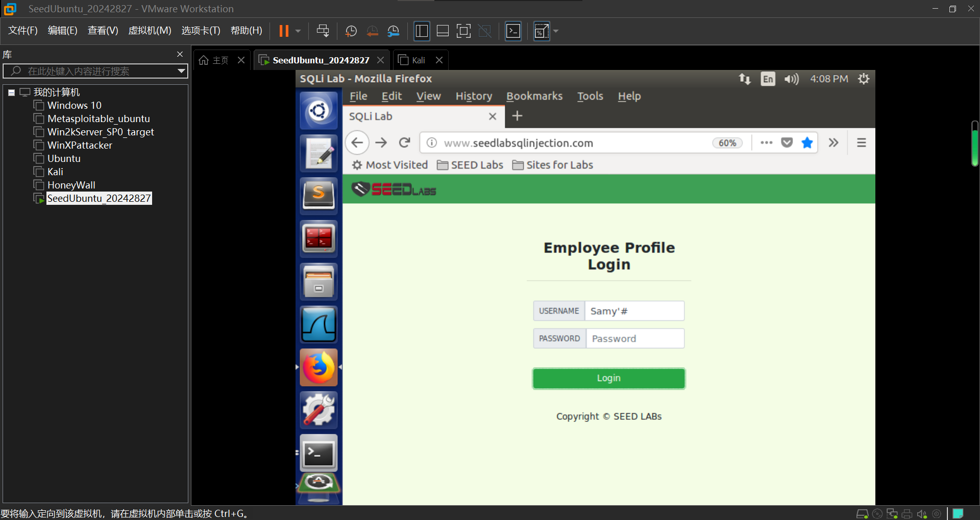Image resolution: width=980 pixels, height=520 pixels.
Task: Take a snapshot of this virtual machine
Action: 351,31
